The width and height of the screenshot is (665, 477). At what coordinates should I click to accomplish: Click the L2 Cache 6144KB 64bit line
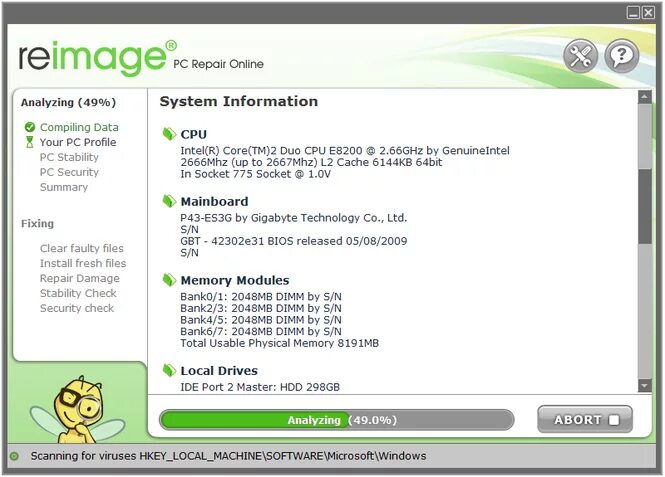click(311, 162)
